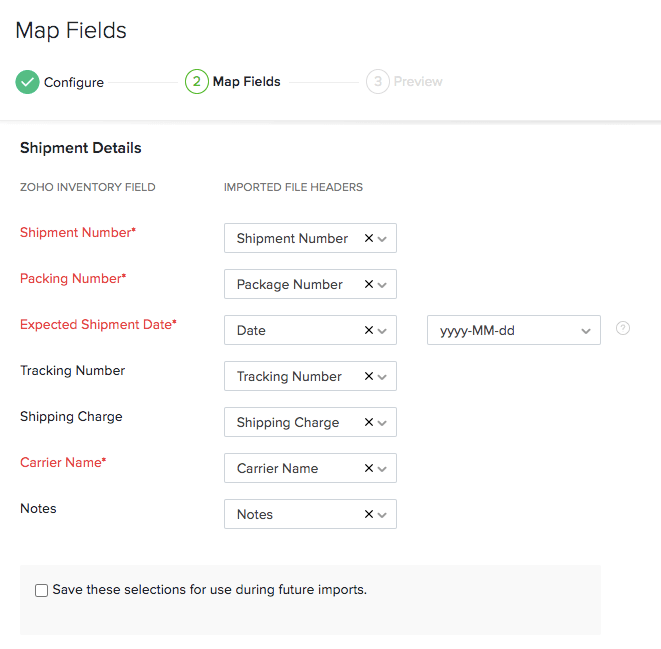Clear the Tracking Number field X icon
This screenshot has height=649, width=661.
368,377
